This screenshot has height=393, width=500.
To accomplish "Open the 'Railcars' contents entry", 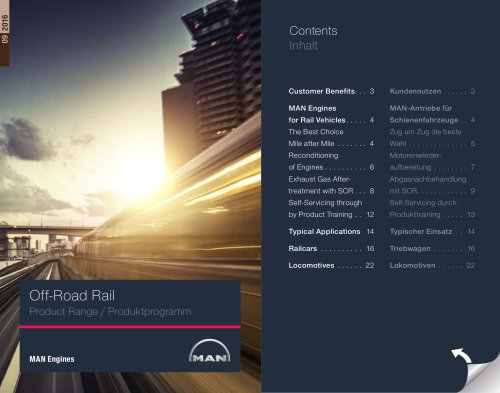I will (331, 249).
